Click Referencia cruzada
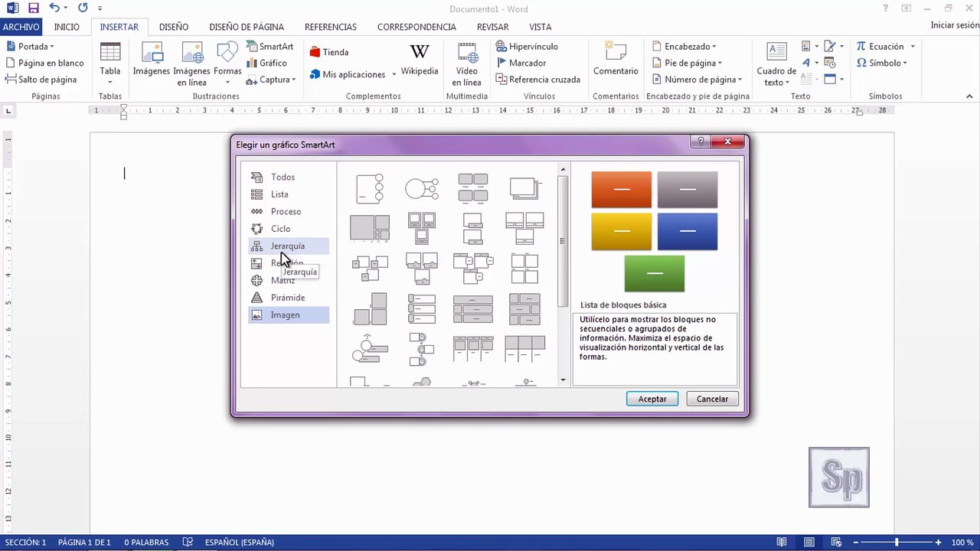Viewport: 980px width, 551px height. (537, 80)
